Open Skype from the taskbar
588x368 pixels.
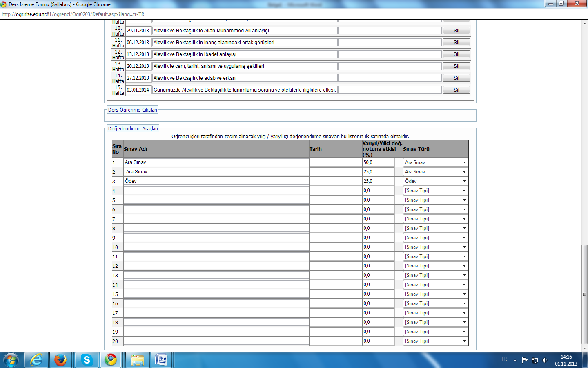click(x=87, y=360)
